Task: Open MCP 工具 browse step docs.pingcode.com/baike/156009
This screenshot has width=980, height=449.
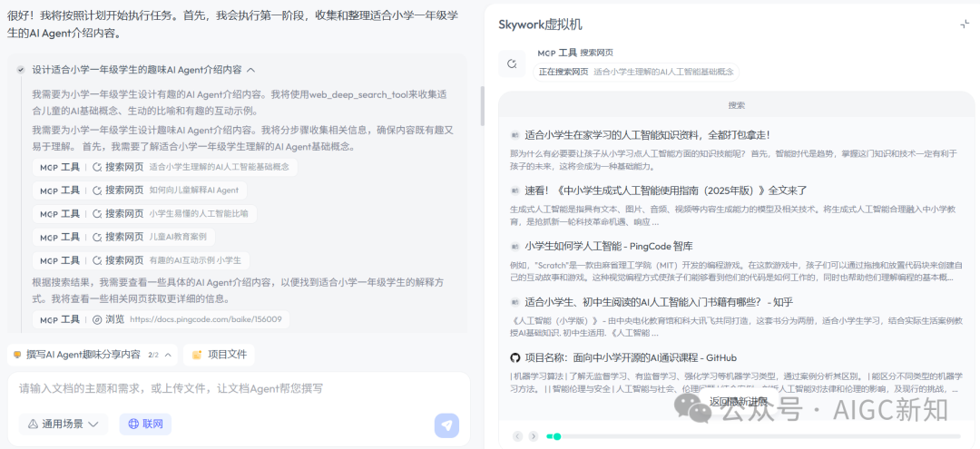Action: tap(161, 319)
